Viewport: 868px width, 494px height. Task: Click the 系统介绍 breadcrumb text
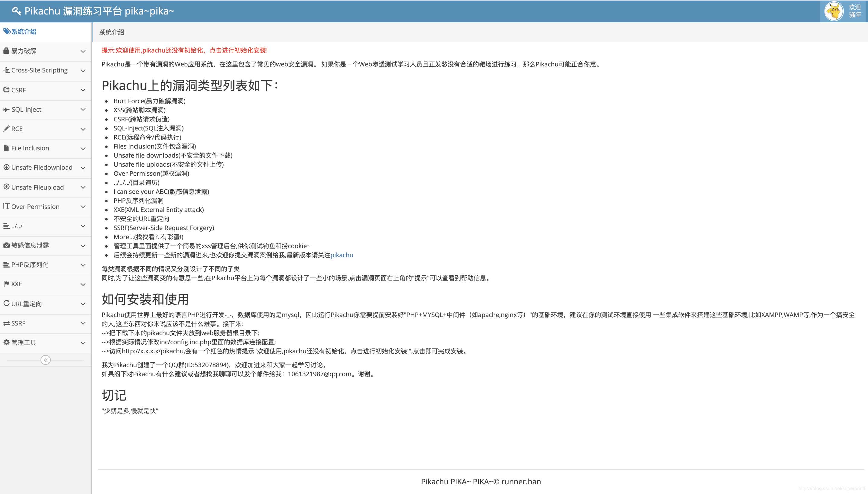click(112, 32)
